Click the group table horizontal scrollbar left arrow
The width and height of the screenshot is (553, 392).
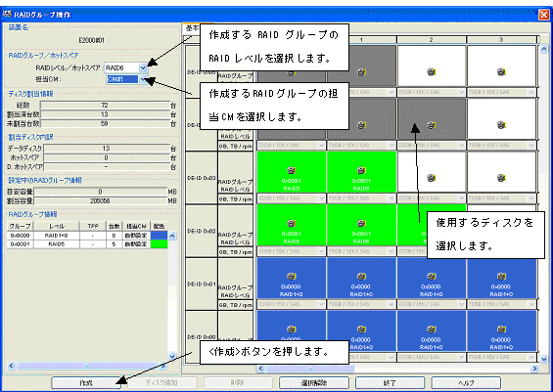click(x=11, y=366)
